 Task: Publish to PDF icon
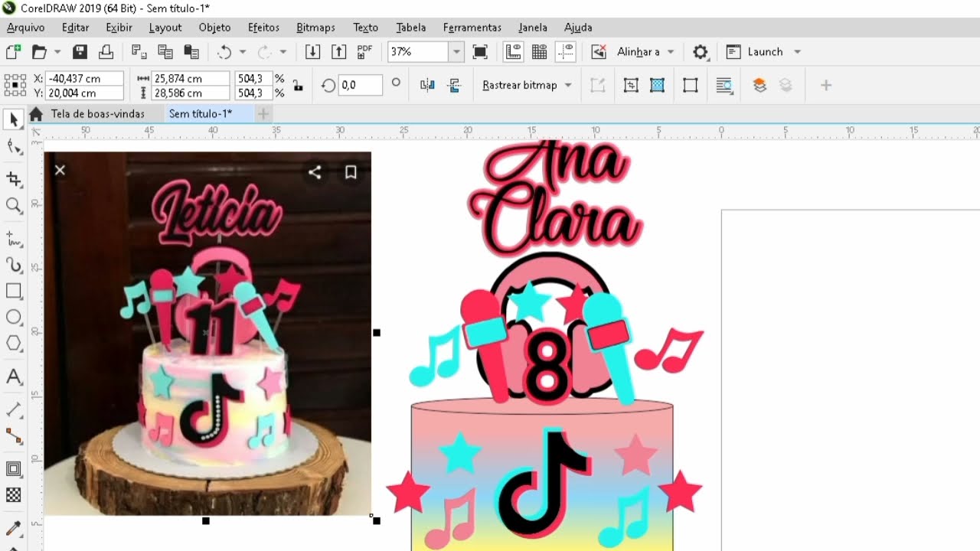pos(364,52)
